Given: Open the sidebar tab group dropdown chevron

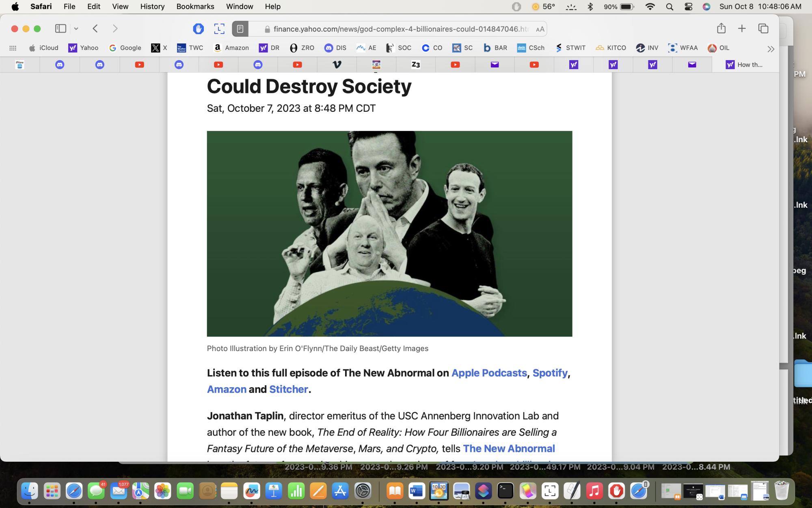Looking at the screenshot, I should (x=76, y=29).
